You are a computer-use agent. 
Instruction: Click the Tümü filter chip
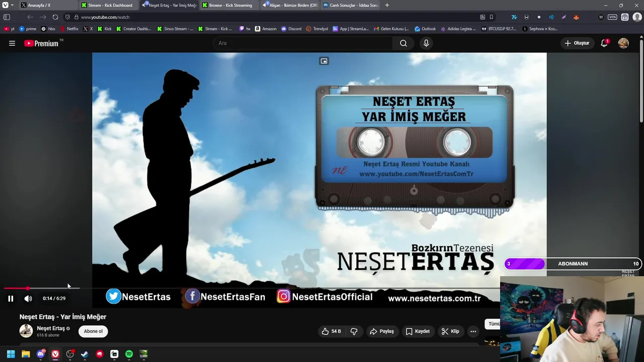[493, 324]
